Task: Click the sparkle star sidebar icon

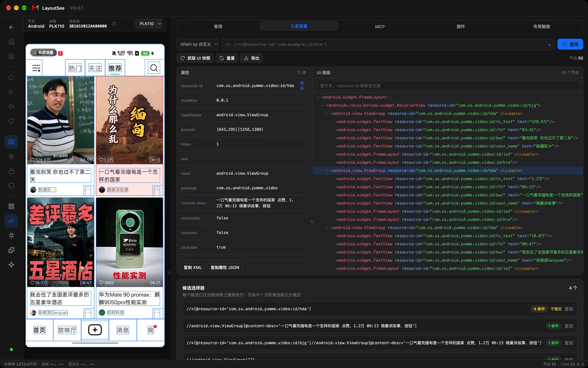Action: pos(11,265)
